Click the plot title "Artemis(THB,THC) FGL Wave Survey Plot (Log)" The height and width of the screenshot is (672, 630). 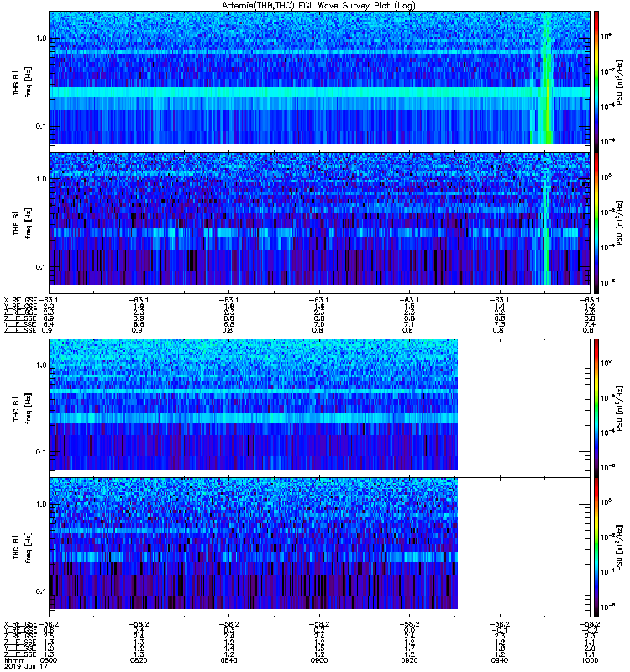[318, 6]
